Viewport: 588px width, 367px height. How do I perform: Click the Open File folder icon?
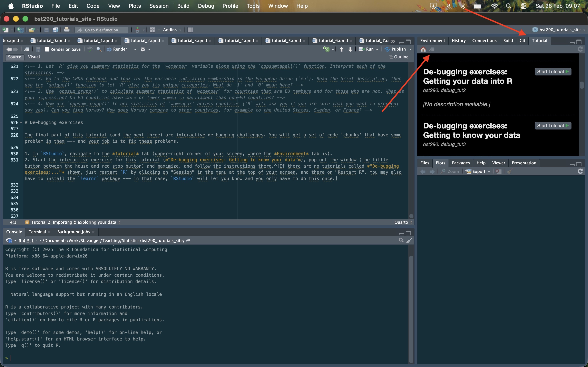(x=32, y=30)
